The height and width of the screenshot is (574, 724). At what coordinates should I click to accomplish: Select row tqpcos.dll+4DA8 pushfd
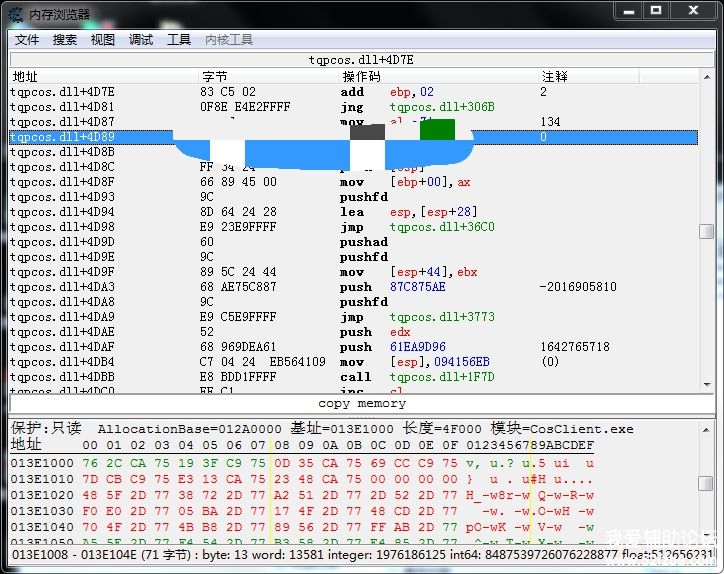354,302
